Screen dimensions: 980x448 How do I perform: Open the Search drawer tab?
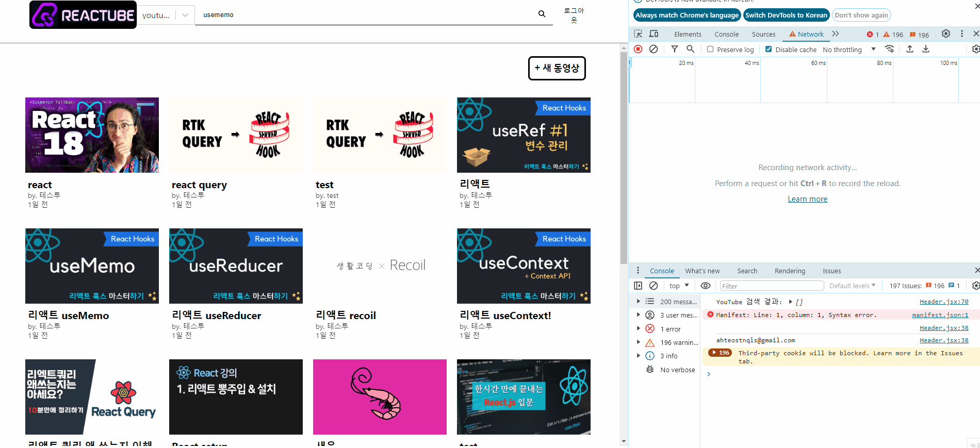pos(747,271)
